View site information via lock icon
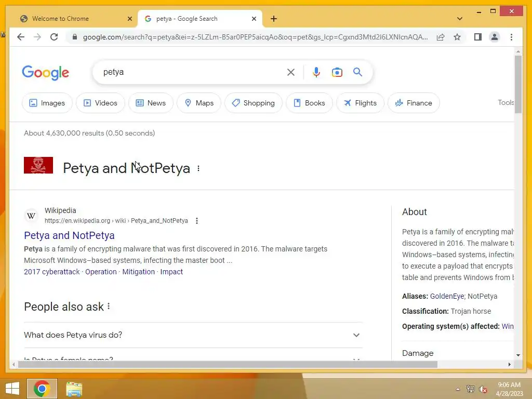 point(75,37)
